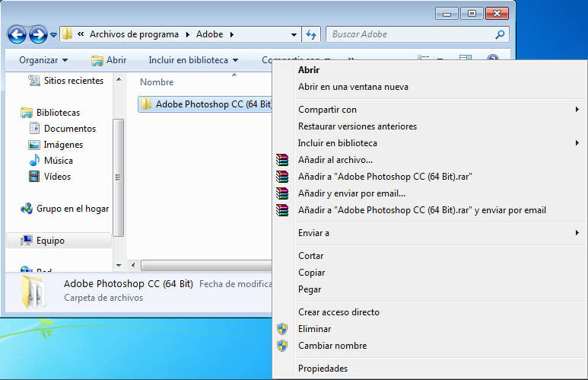Open Música library

click(51, 161)
